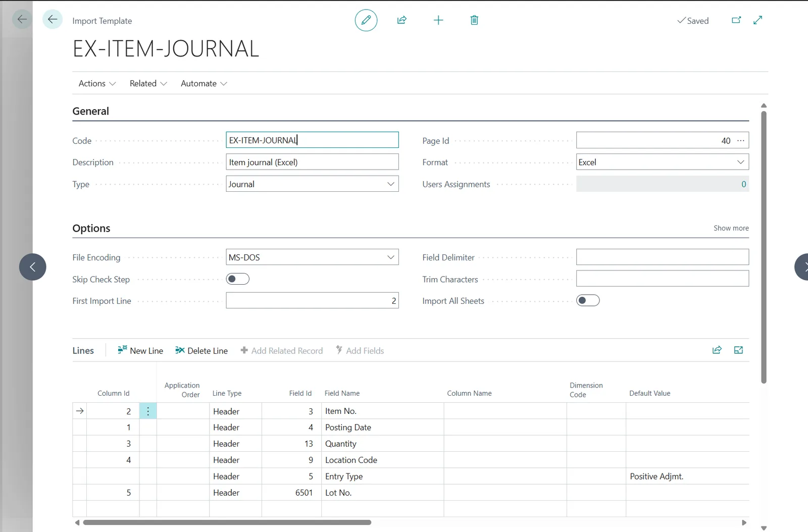Click the Posting Date cell
808x532 pixels.
tap(382, 428)
